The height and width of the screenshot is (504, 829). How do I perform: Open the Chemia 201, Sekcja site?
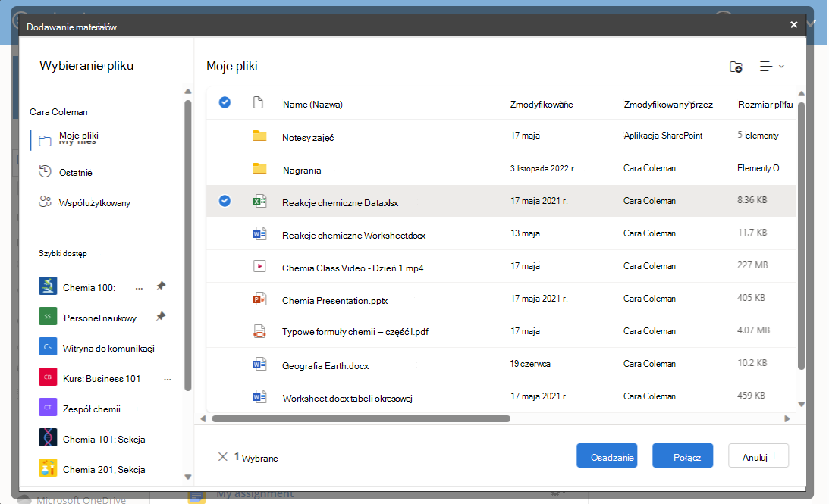coord(104,470)
